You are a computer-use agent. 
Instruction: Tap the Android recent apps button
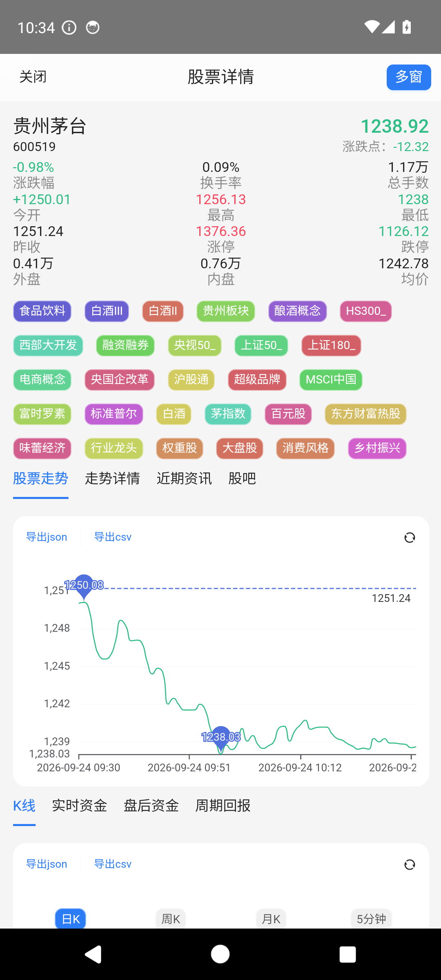[x=347, y=954]
